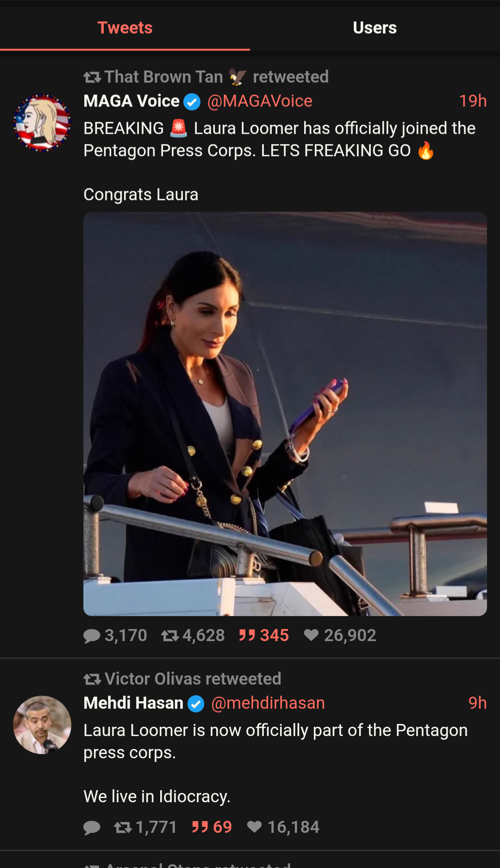Switch to the Users tab
This screenshot has width=500, height=868.
pos(375,28)
